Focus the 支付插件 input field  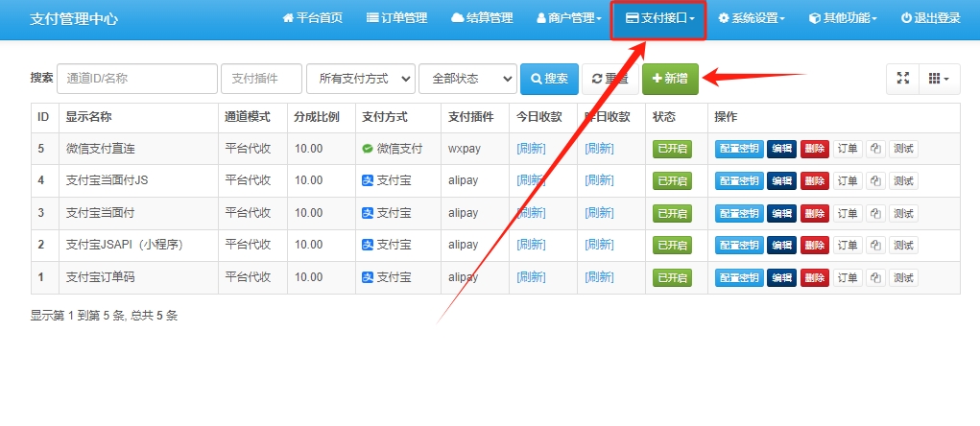coord(261,79)
